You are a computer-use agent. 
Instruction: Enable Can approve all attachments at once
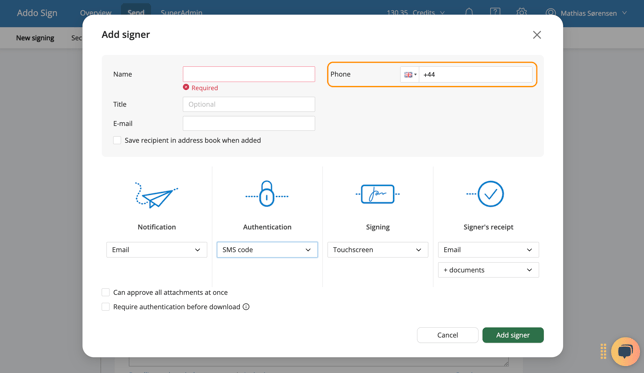[106, 292]
